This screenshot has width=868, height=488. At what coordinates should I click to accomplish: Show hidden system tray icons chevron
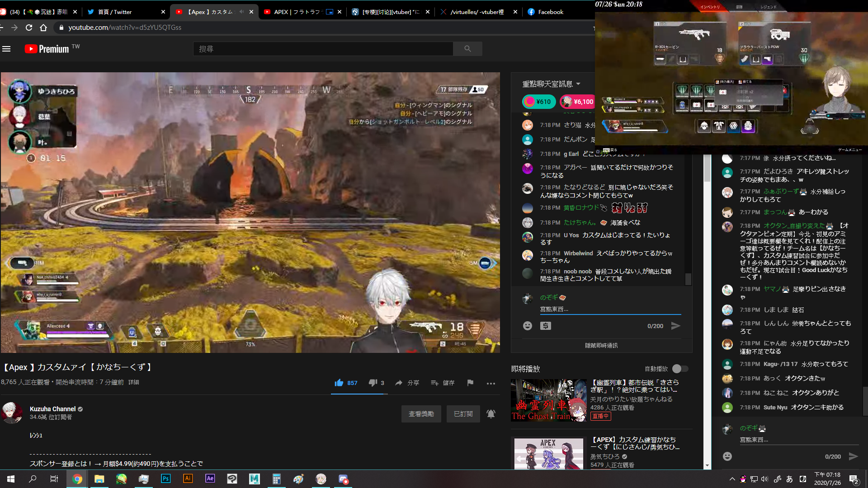pos(732,479)
